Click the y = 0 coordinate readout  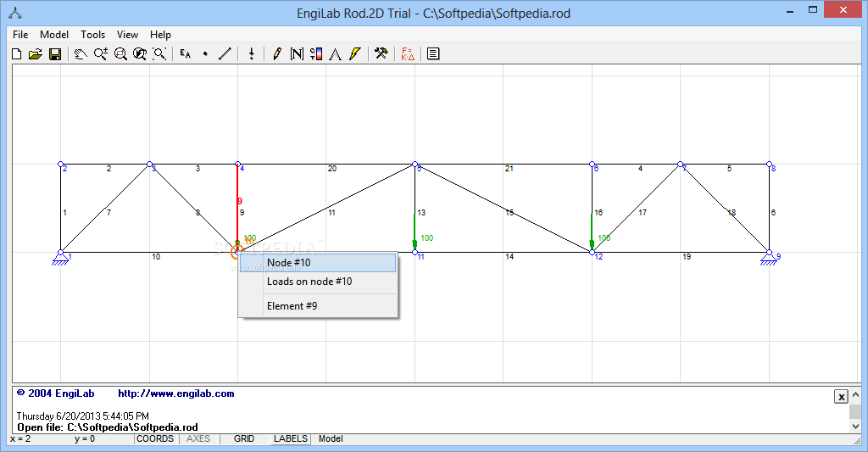coord(85,438)
